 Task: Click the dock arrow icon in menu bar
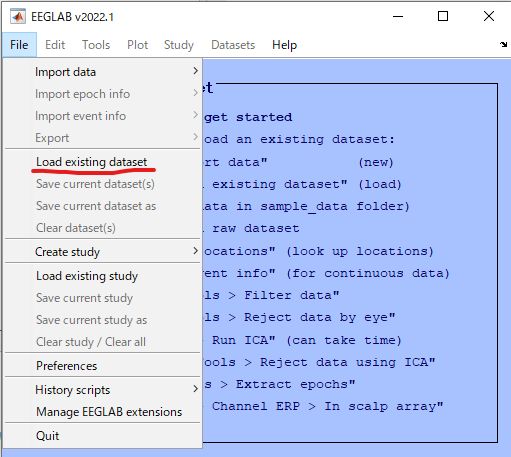pos(503,44)
